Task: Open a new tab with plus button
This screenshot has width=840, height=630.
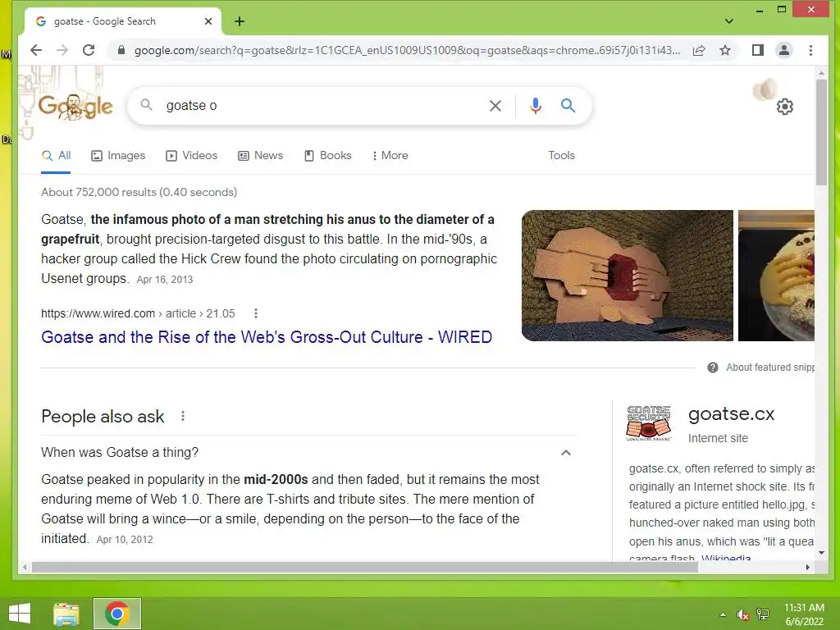Action: coord(240,21)
